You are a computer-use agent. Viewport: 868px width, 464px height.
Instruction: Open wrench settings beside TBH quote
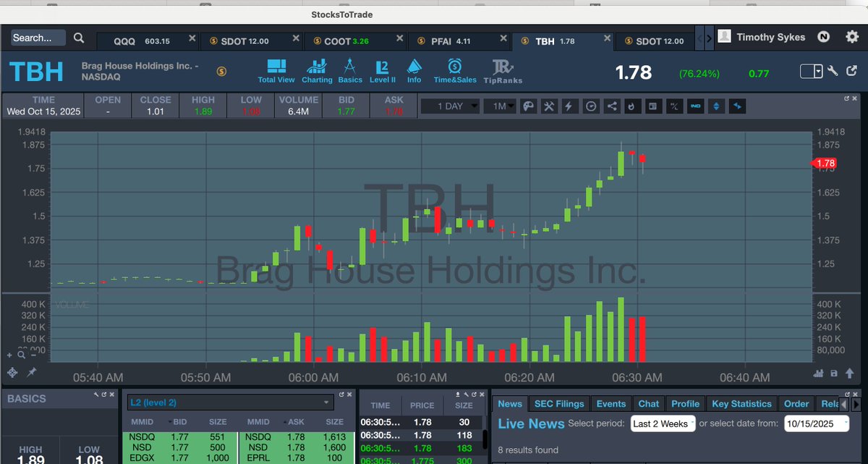pos(833,71)
